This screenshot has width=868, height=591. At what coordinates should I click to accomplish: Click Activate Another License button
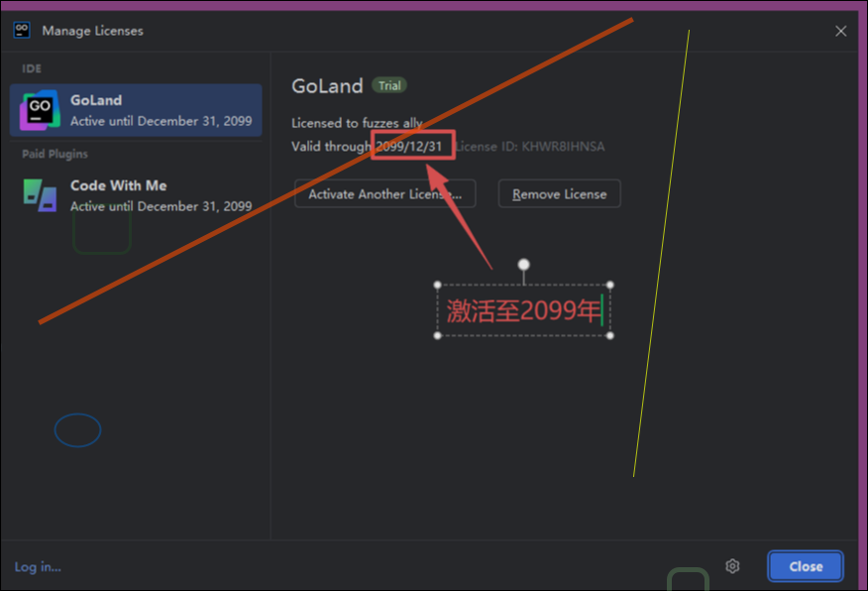click(384, 194)
